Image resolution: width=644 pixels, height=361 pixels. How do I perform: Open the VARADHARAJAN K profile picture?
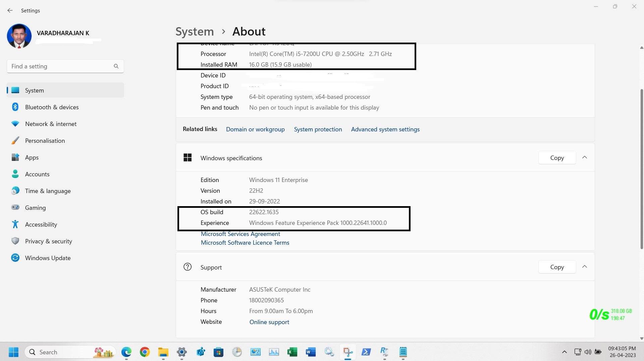19,36
